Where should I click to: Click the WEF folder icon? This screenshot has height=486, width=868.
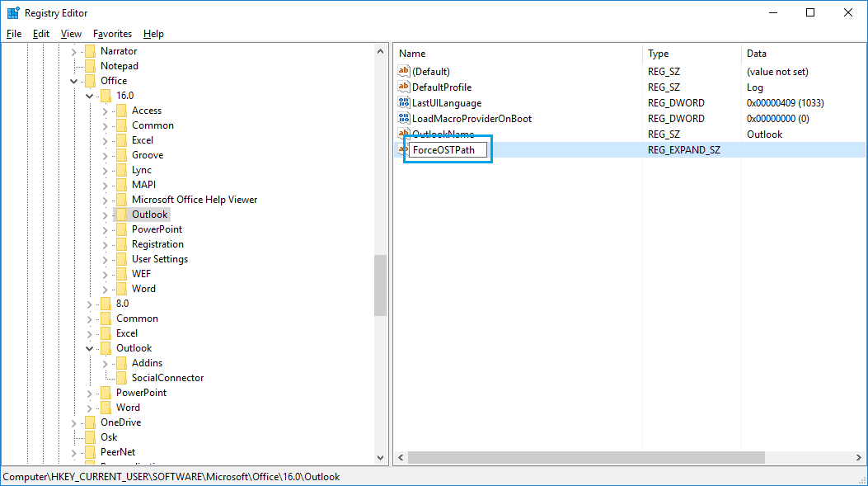click(121, 274)
